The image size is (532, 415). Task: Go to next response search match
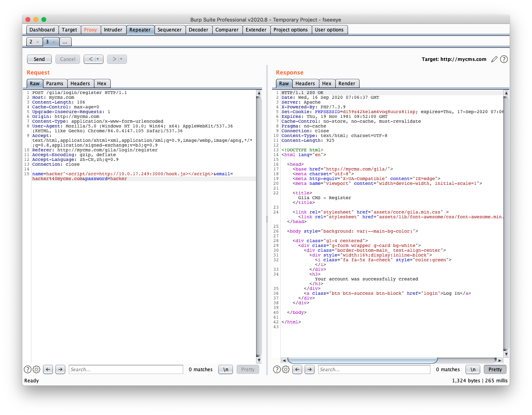click(x=309, y=370)
